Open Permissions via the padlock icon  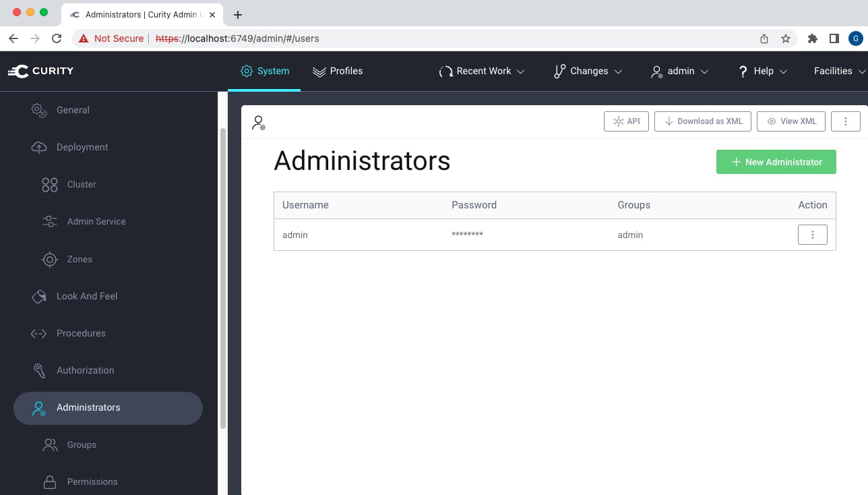pos(49,482)
